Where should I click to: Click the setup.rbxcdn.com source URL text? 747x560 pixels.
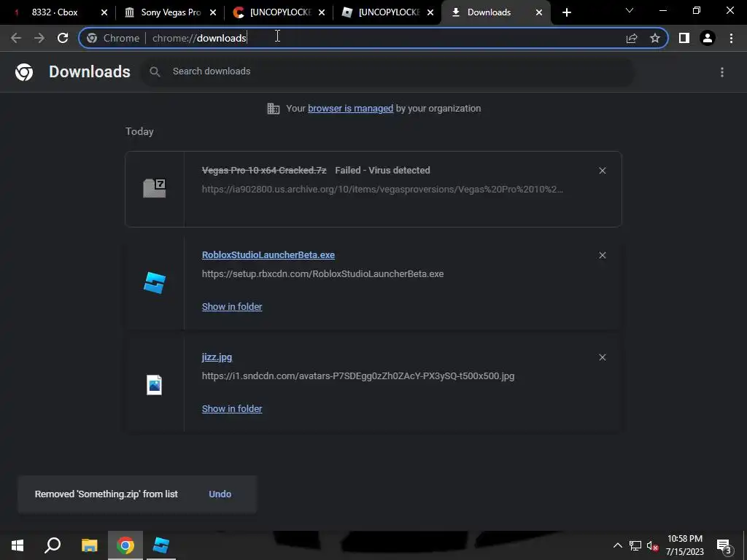pos(322,274)
